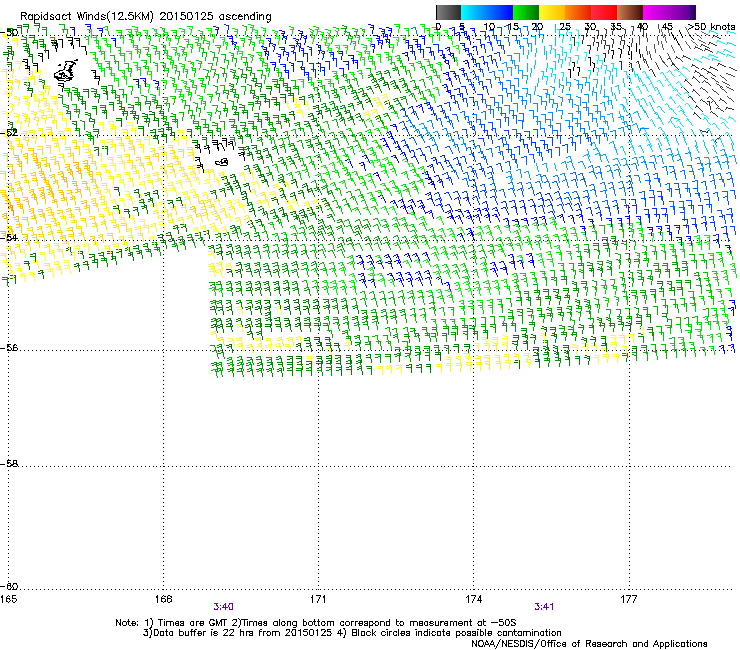This screenshot has width=740, height=650.
Task: Click the note '3)Data buffer is 22 hrs from 20150125'
Action: (x=237, y=633)
